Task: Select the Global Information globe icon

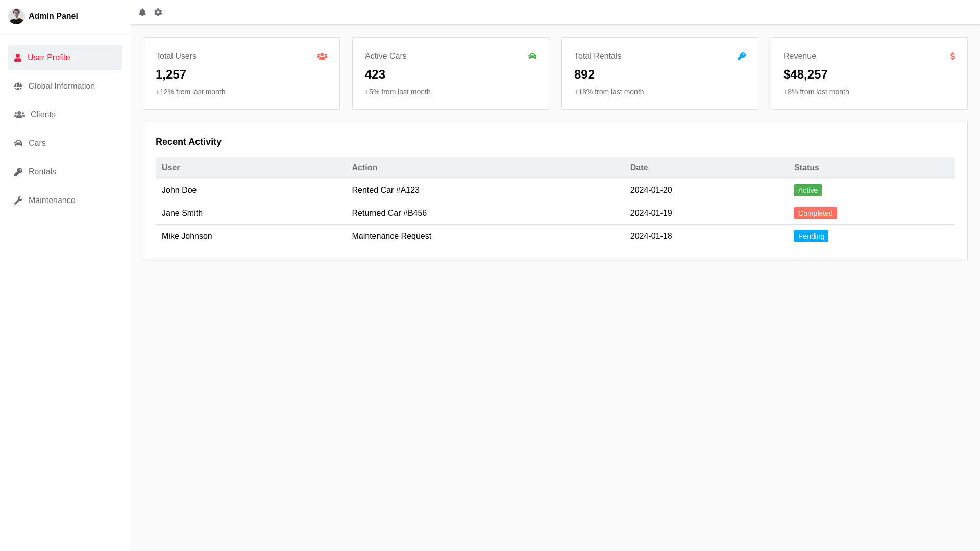Action: (x=18, y=86)
